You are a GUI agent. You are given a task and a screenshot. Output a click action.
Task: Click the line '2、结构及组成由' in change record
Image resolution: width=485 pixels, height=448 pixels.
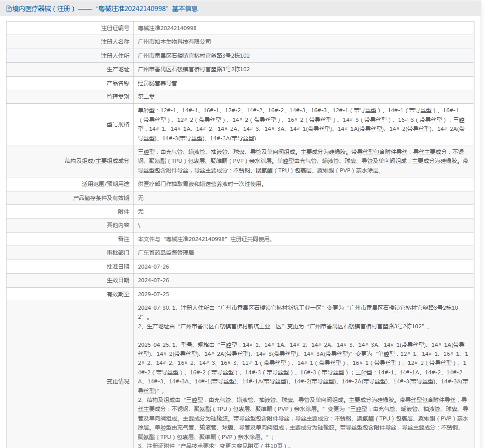coord(303,418)
